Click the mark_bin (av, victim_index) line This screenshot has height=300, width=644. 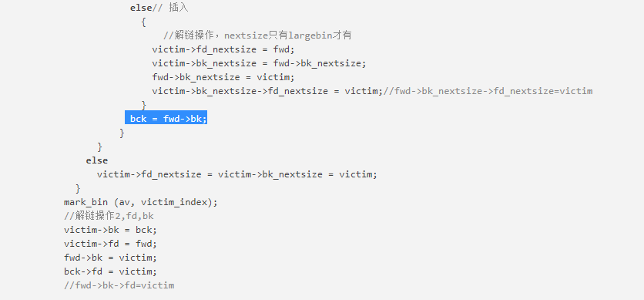(141, 202)
